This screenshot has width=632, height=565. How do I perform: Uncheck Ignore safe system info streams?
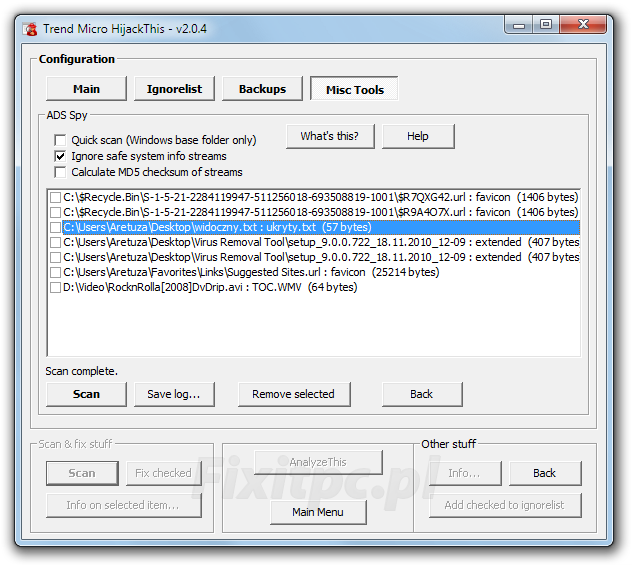(60, 156)
